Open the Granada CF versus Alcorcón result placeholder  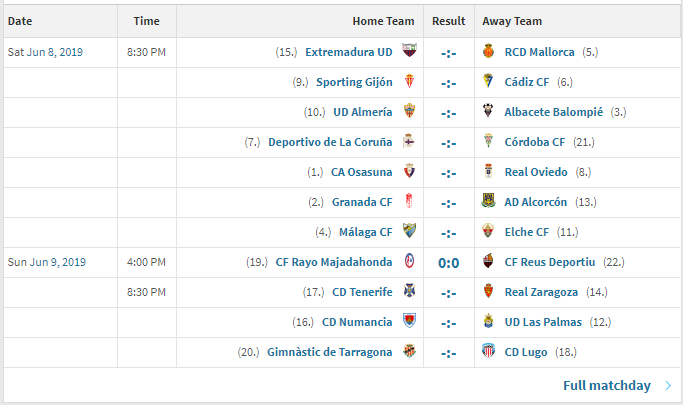coord(449,203)
